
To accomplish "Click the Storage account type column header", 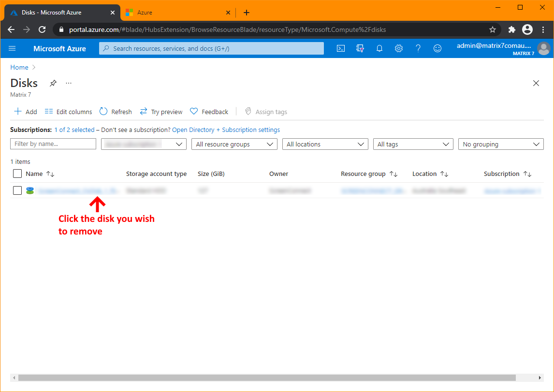I will tap(157, 174).
